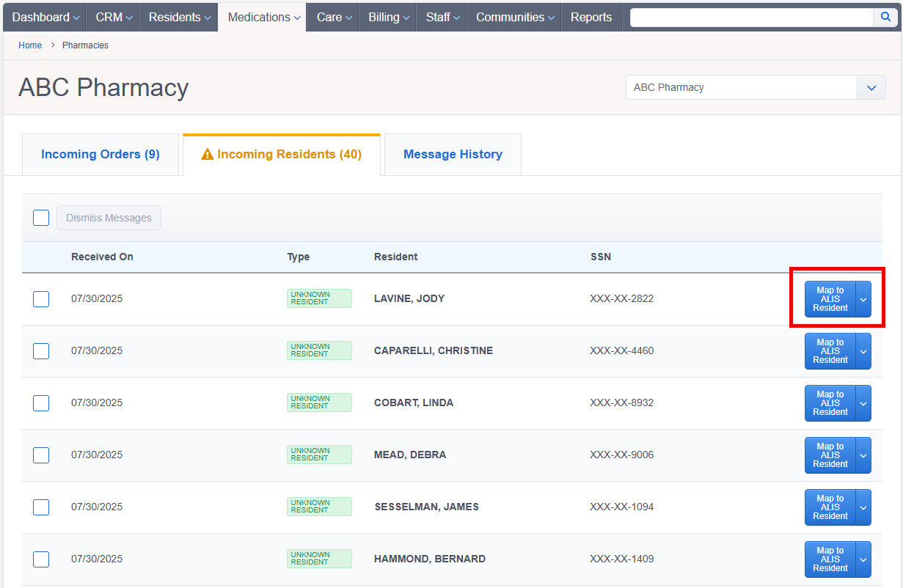Switch to Incoming Residents (40) tab
This screenshot has height=588, width=903.
282,155
